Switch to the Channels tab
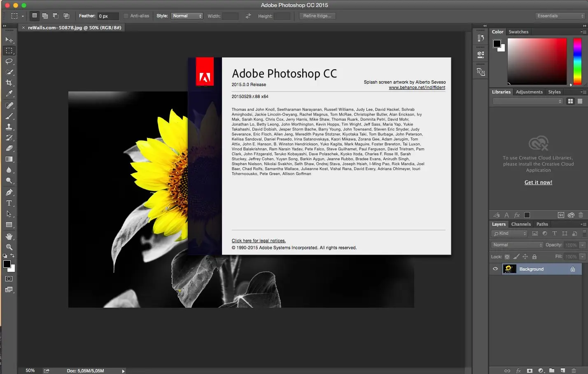This screenshot has width=588, height=374. point(521,224)
